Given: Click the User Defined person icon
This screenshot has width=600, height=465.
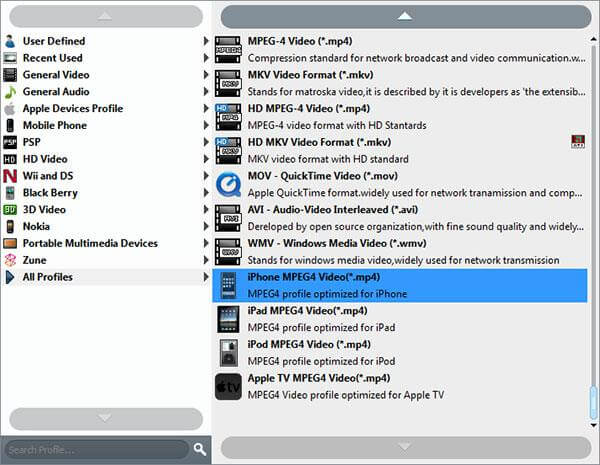Looking at the screenshot, I should point(10,41).
